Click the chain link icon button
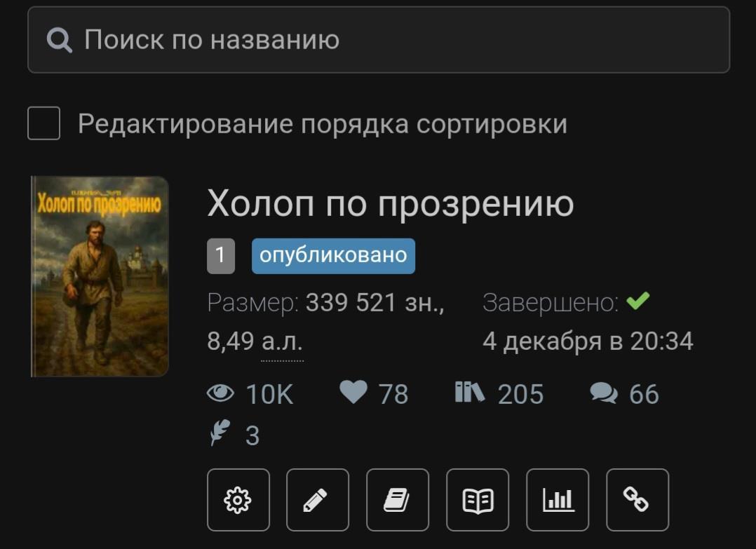Viewport: 756px width, 549px height. pos(637,500)
